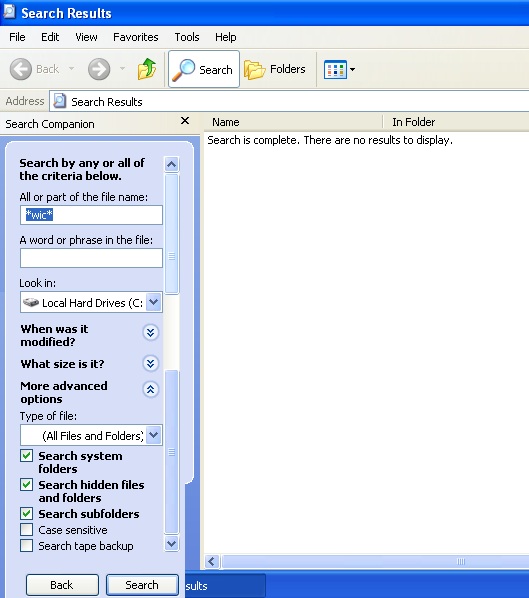This screenshot has width=529, height=598.
Task: Click the companion scrollbar down arrow
Action: (172, 543)
